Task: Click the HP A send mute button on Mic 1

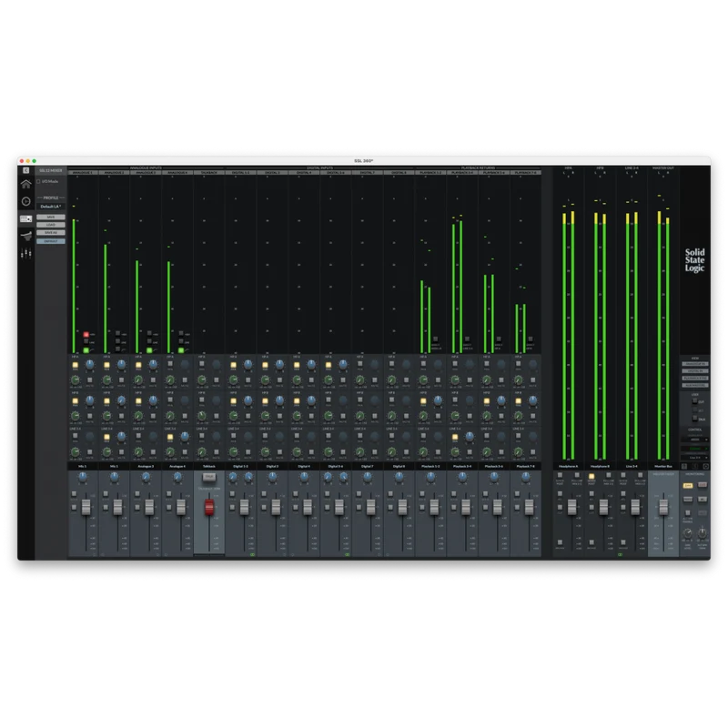Action: pos(90,380)
